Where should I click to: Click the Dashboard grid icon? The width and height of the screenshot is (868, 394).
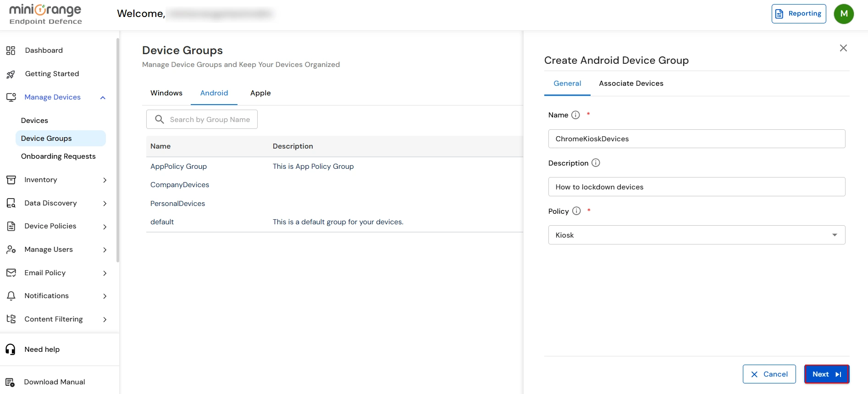click(11, 50)
